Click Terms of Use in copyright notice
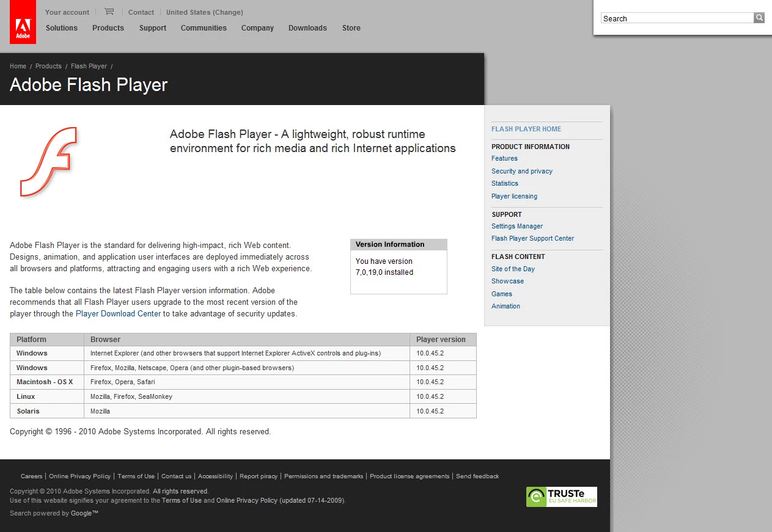The height and width of the screenshot is (532, 772). coord(182,500)
